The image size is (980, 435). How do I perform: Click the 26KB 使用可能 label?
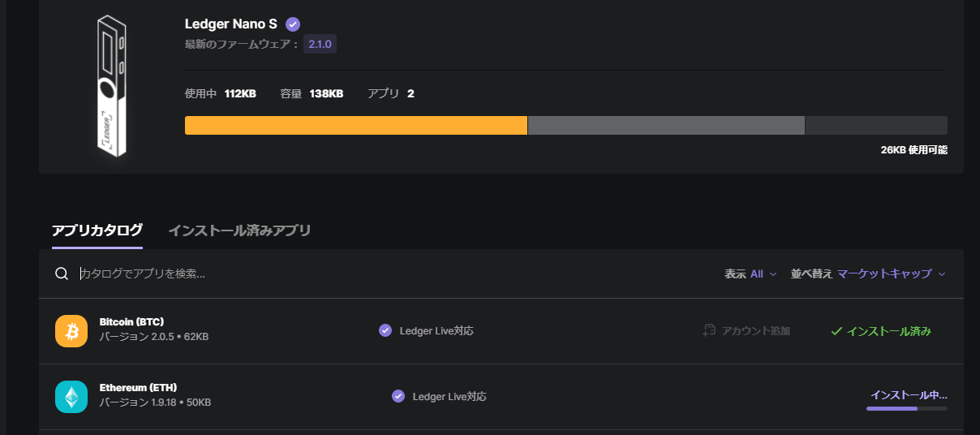(x=913, y=149)
